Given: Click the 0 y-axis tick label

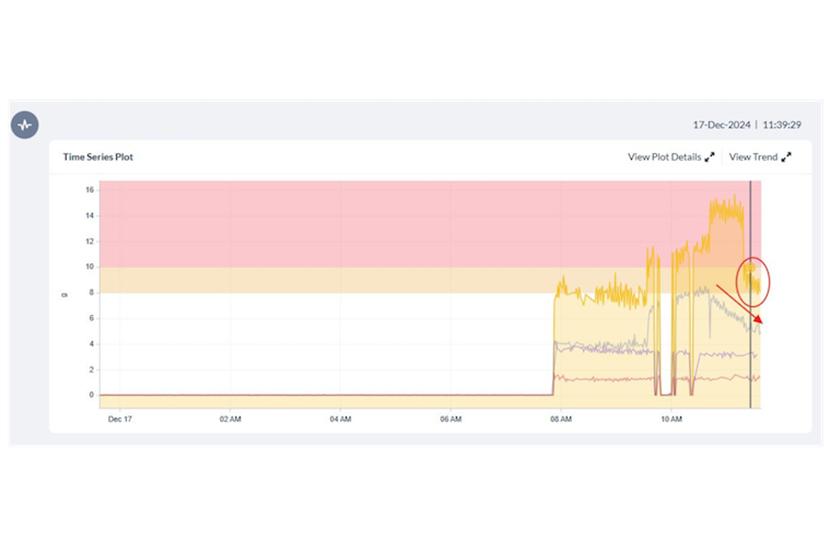Looking at the screenshot, I should click(91, 395).
